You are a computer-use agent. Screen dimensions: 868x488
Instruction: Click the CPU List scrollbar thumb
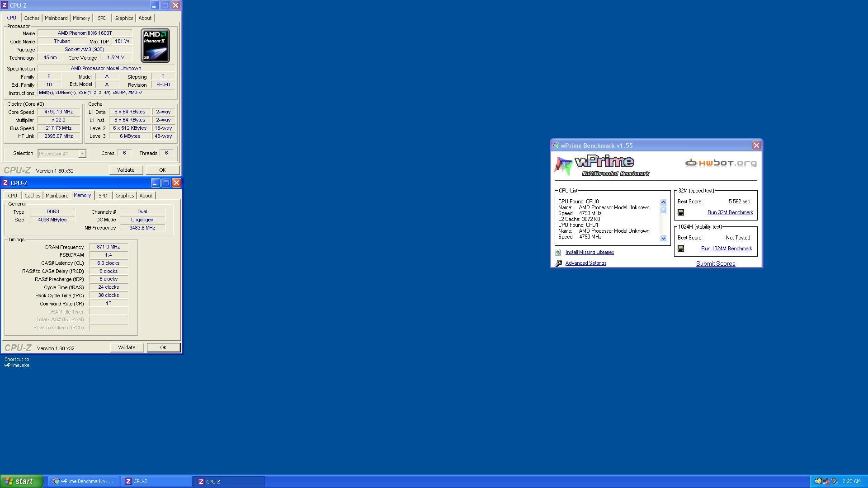pos(664,210)
